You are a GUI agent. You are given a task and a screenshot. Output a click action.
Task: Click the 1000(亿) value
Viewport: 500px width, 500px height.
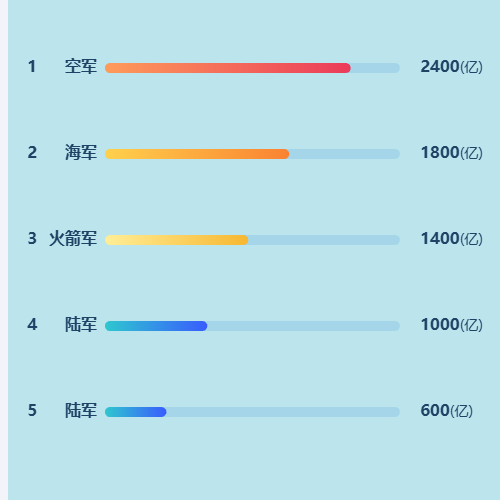click(451, 325)
